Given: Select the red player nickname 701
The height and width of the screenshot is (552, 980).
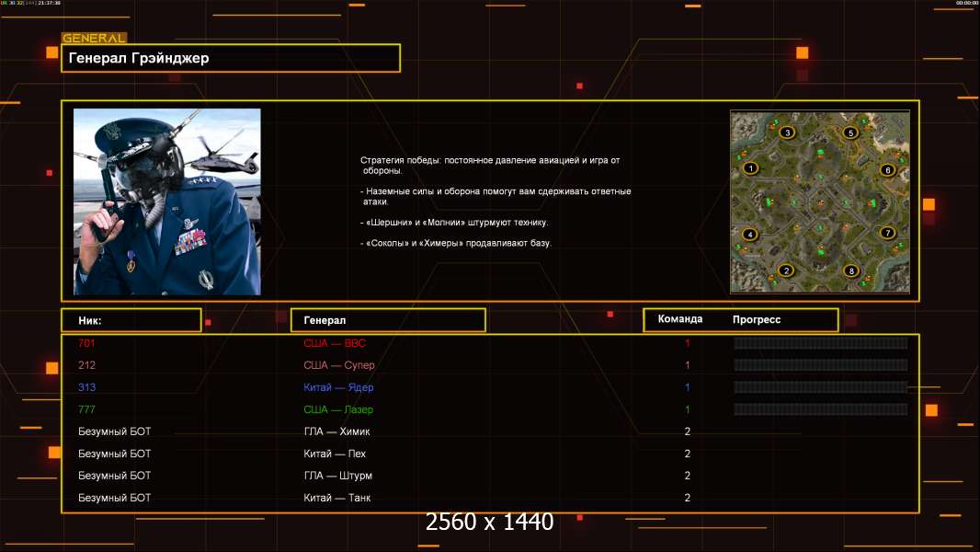Looking at the screenshot, I should pyautogui.click(x=86, y=343).
